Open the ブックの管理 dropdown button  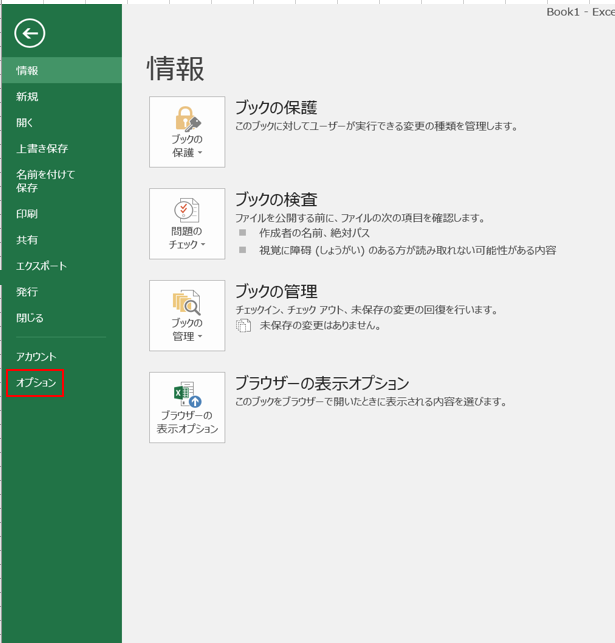pyautogui.click(x=187, y=315)
